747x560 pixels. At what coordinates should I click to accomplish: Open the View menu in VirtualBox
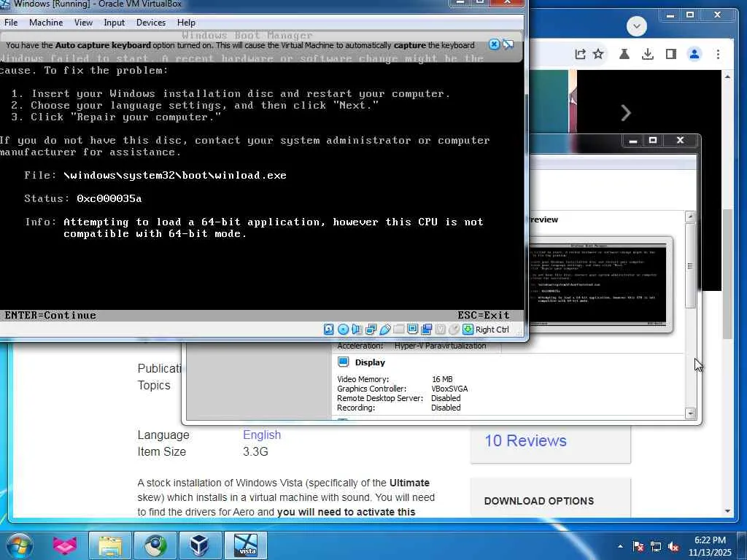(83, 23)
